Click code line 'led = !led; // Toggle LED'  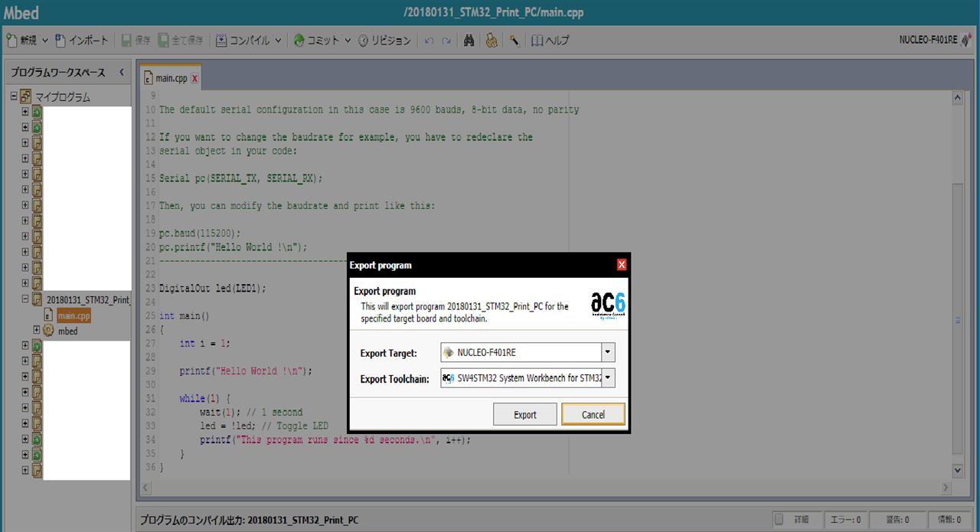point(264,426)
